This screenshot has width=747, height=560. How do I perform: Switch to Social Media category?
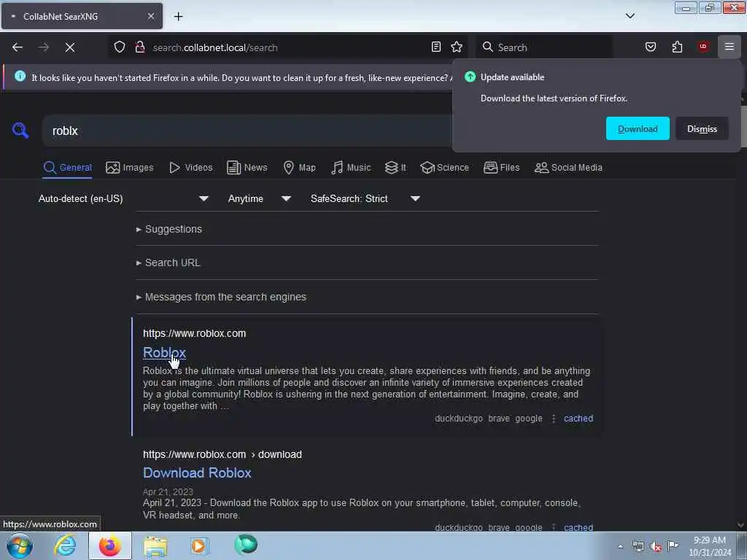pos(568,168)
